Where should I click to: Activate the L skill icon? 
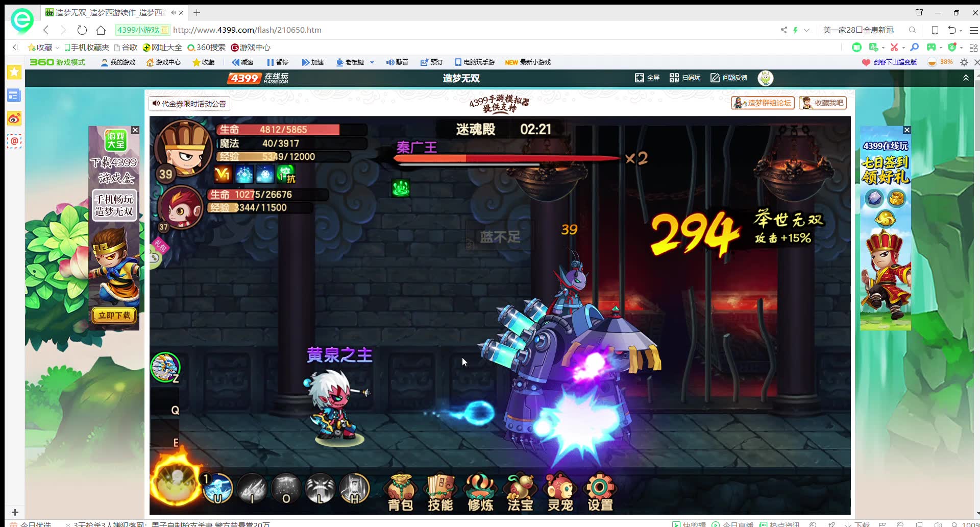[x=320, y=489]
